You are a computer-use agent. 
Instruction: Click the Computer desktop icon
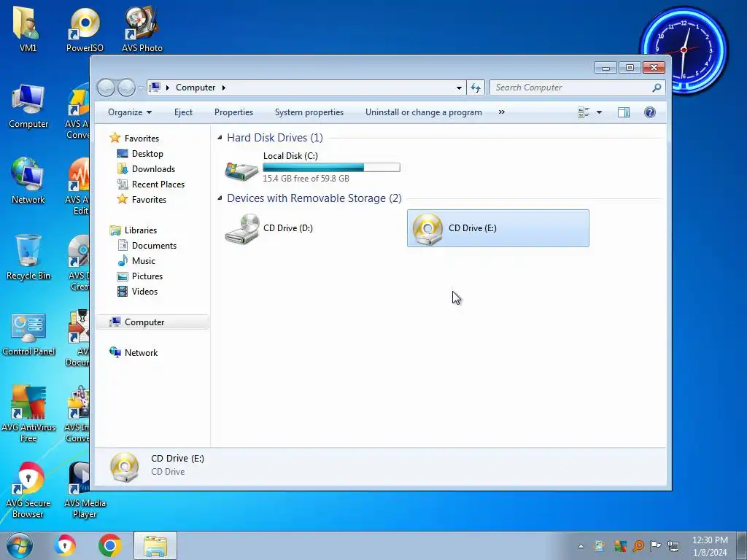(28, 106)
